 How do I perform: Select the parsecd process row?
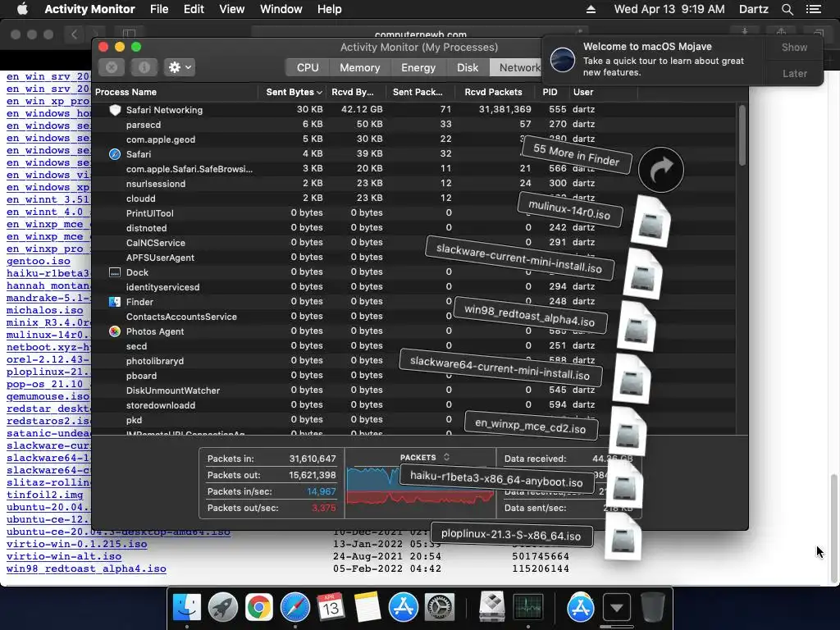coord(414,125)
